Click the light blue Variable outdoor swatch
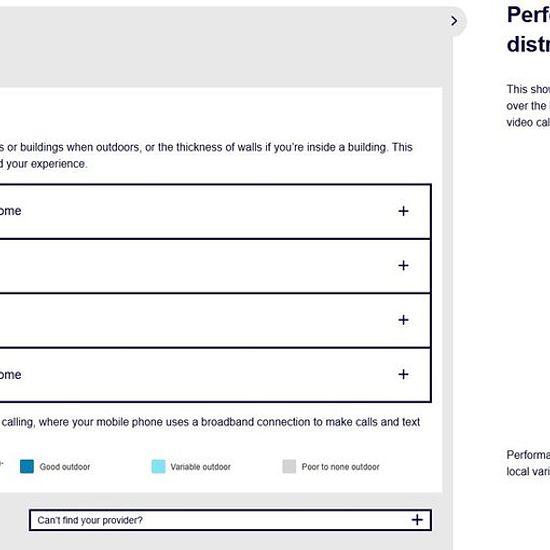This screenshot has width=550, height=550. (158, 467)
